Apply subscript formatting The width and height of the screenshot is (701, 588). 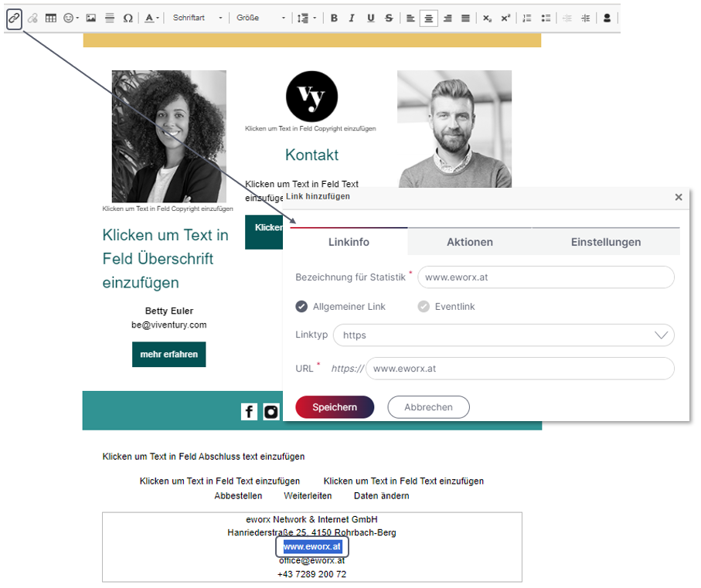pos(487,19)
